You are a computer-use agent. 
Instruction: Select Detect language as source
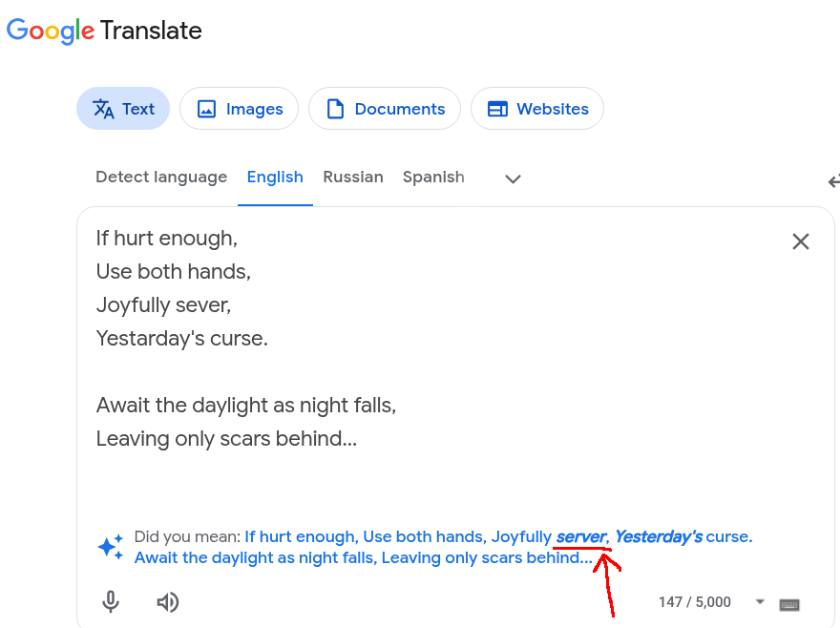[161, 177]
